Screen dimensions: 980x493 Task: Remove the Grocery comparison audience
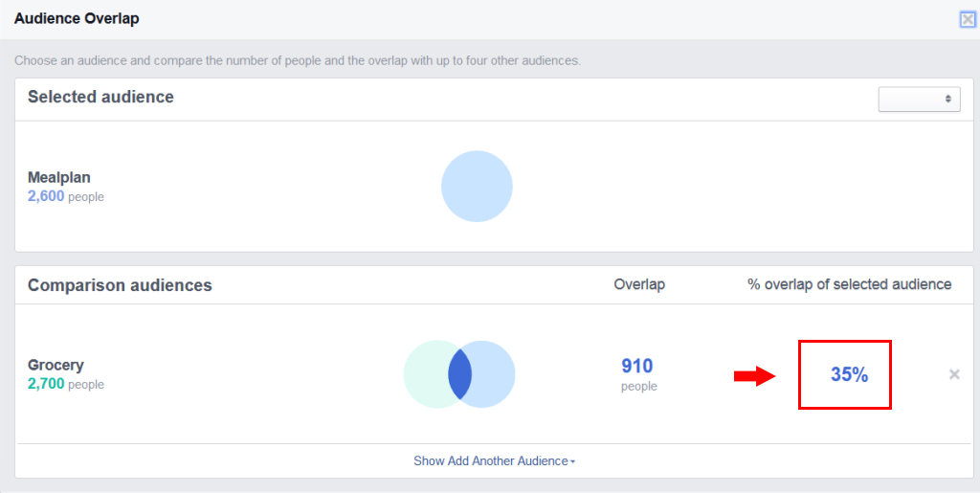coord(954,374)
